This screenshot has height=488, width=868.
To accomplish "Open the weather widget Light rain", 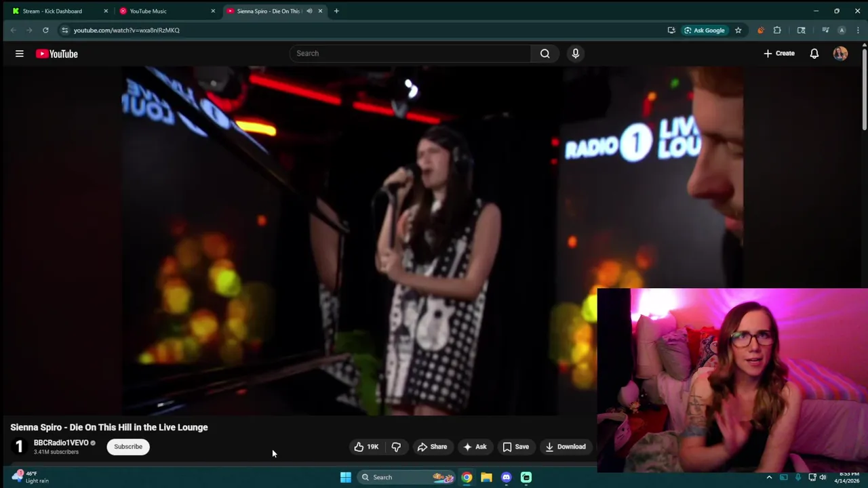I will tap(31, 477).
